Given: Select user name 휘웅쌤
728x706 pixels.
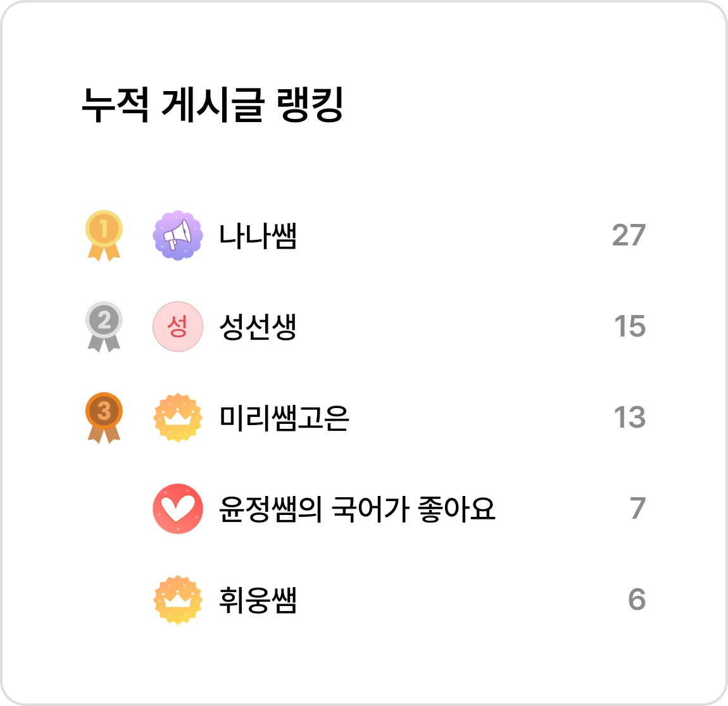Looking at the screenshot, I should point(258,599).
